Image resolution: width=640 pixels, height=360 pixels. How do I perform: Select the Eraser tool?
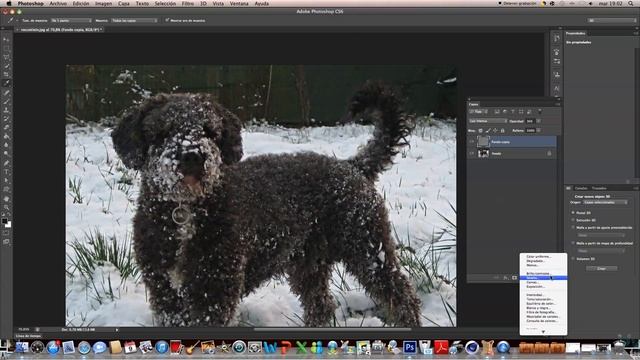tap(6, 127)
